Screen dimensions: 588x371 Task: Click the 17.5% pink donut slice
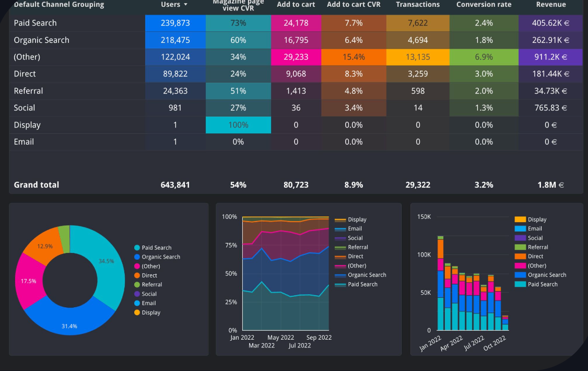(29, 281)
